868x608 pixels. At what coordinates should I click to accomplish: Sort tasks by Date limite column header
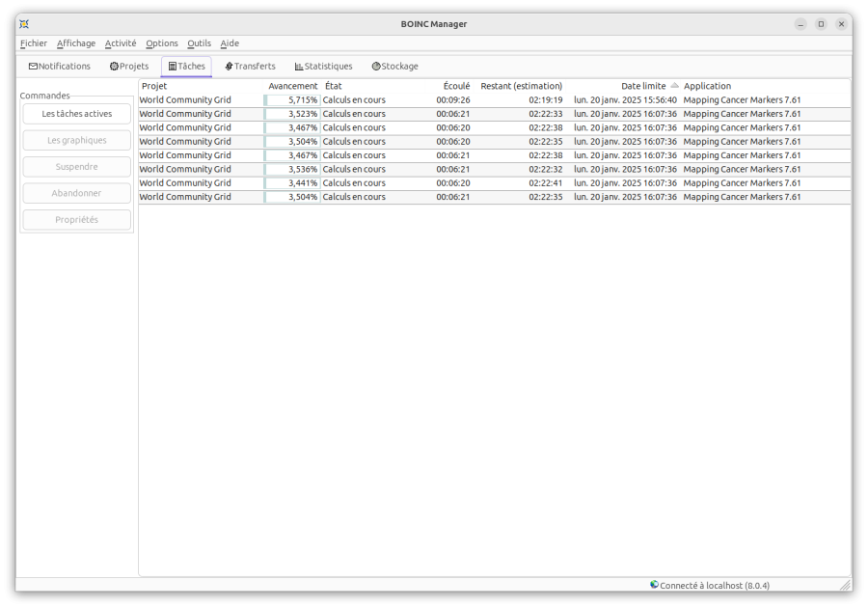[642, 86]
